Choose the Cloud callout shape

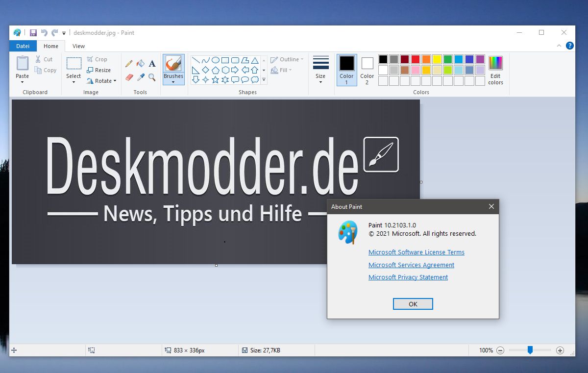tap(254, 79)
